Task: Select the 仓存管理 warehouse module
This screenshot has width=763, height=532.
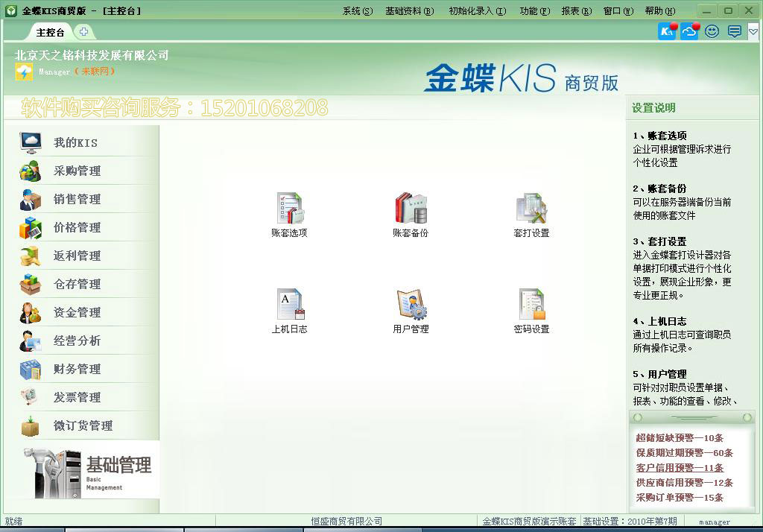Action: point(75,284)
